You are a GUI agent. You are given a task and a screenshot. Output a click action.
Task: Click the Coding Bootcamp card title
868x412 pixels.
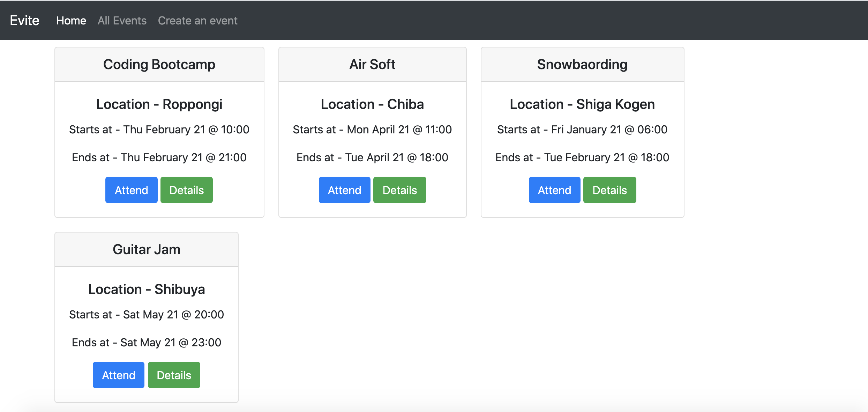(x=159, y=65)
